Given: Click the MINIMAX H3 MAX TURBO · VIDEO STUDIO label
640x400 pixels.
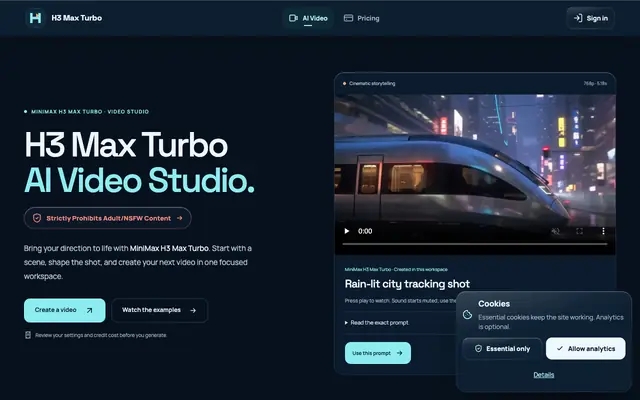Looking at the screenshot, I should pos(90,111).
